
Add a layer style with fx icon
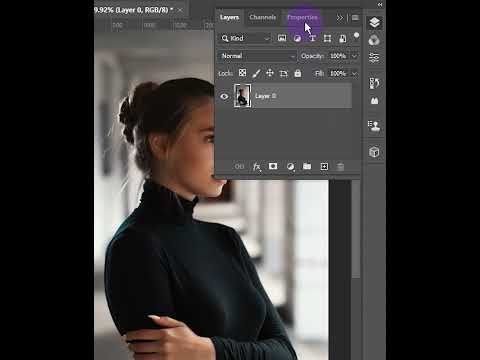[x=256, y=166]
